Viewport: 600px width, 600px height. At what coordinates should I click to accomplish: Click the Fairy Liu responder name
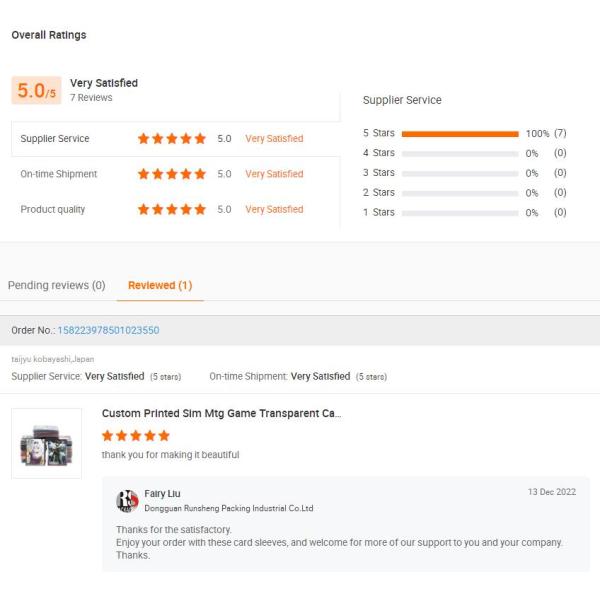[x=163, y=493]
